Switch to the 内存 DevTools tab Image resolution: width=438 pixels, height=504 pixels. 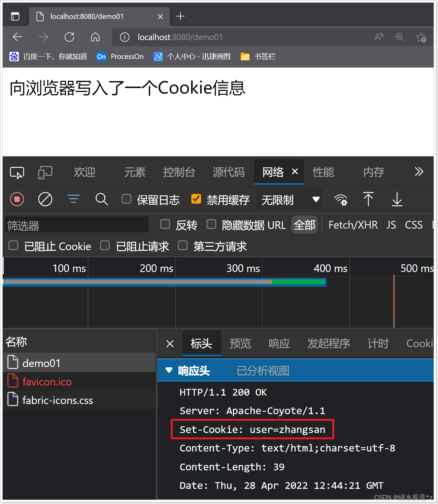[x=374, y=172]
